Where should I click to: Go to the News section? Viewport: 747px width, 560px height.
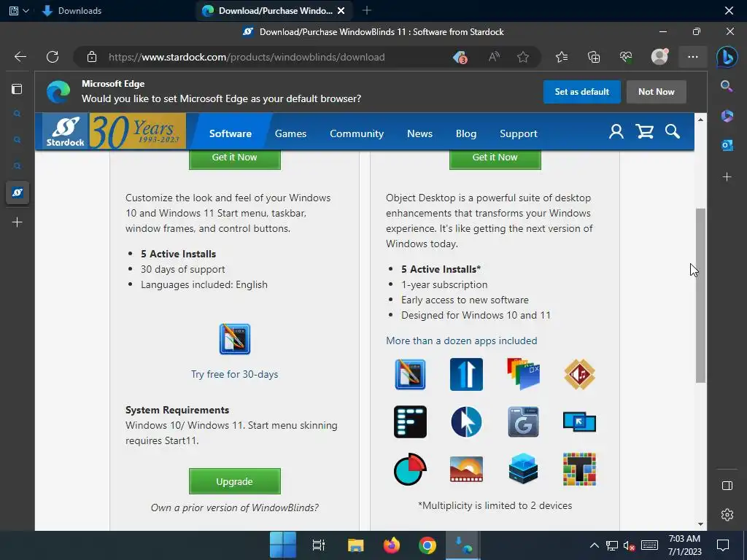pos(419,134)
